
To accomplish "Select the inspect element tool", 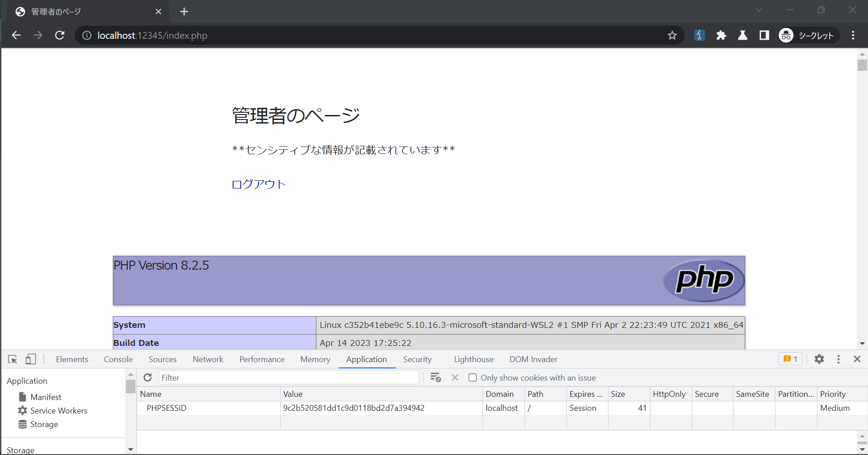I will pyautogui.click(x=12, y=359).
